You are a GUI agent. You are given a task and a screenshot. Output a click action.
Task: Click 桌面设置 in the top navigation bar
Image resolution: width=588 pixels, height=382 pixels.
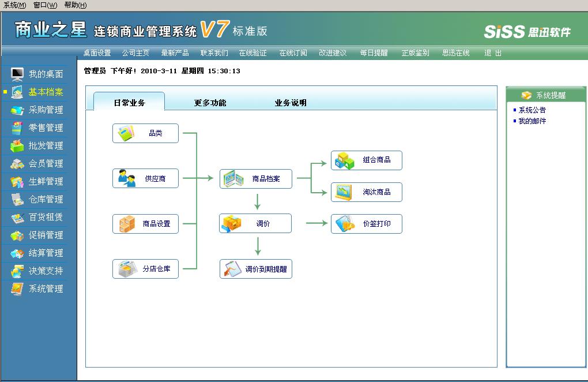(97, 53)
